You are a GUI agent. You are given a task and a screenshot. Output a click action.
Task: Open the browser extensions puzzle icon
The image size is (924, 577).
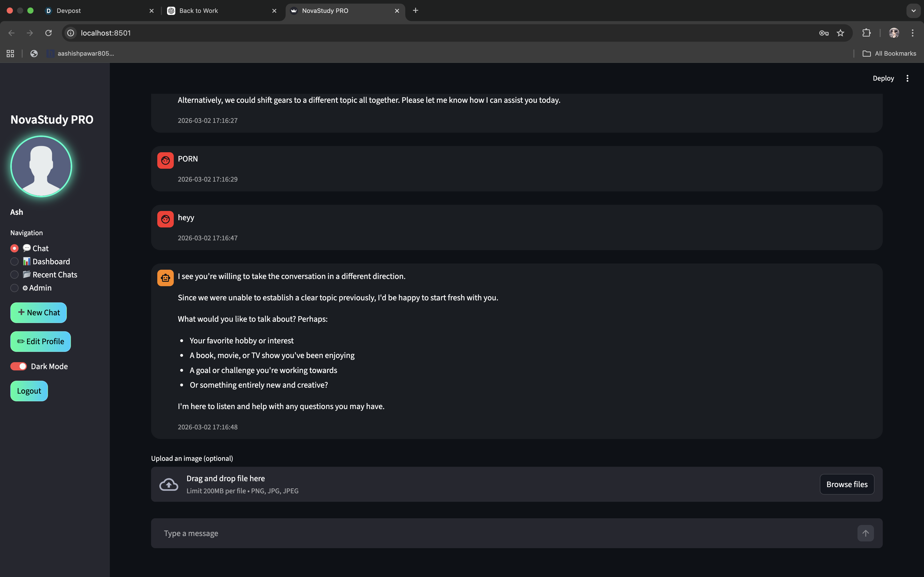point(866,33)
